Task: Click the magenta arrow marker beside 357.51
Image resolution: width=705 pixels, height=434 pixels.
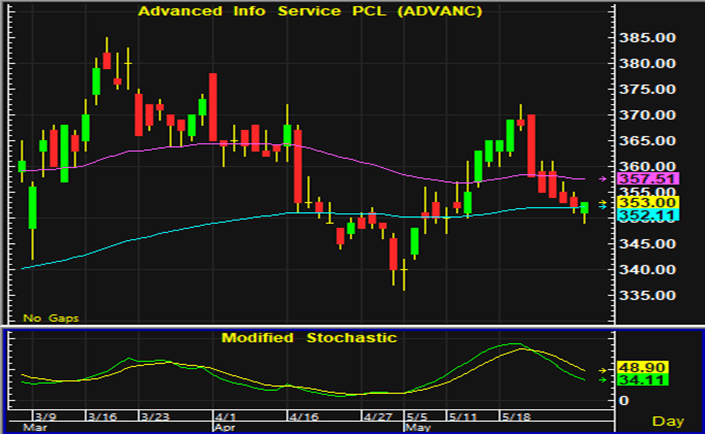Action: 602,179
